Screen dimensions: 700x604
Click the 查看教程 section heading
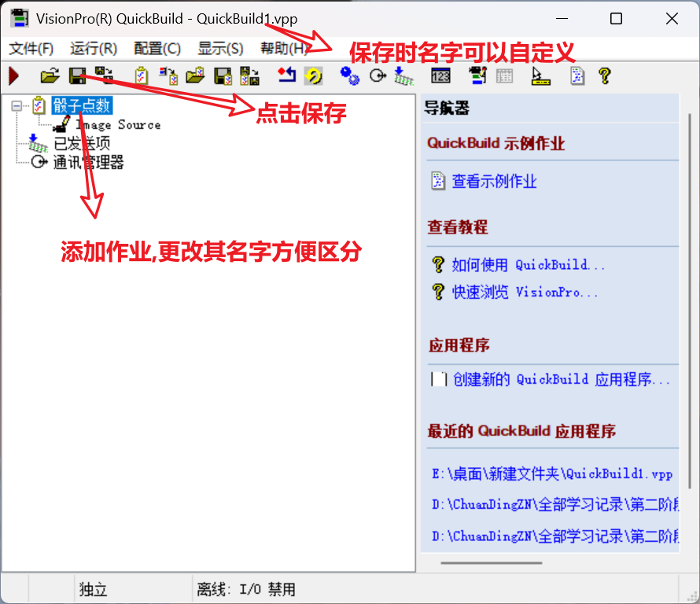pos(458,226)
